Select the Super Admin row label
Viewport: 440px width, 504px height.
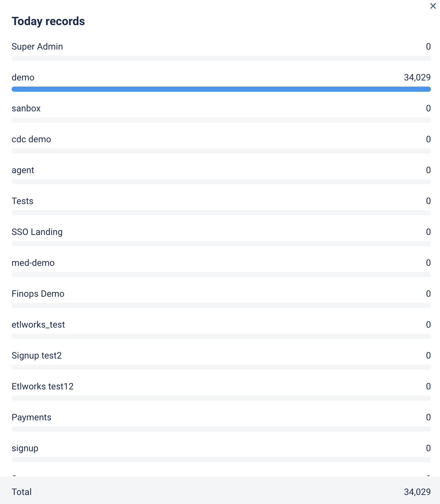coord(37,47)
